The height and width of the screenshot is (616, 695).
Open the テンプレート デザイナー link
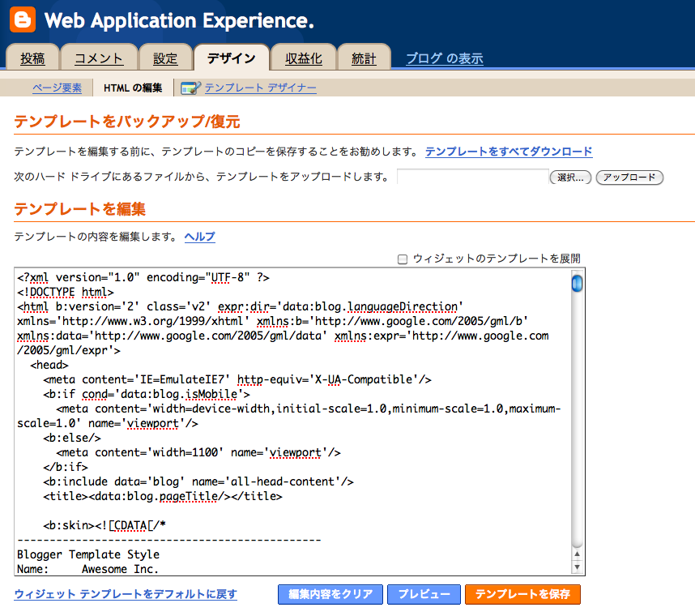pos(261,88)
